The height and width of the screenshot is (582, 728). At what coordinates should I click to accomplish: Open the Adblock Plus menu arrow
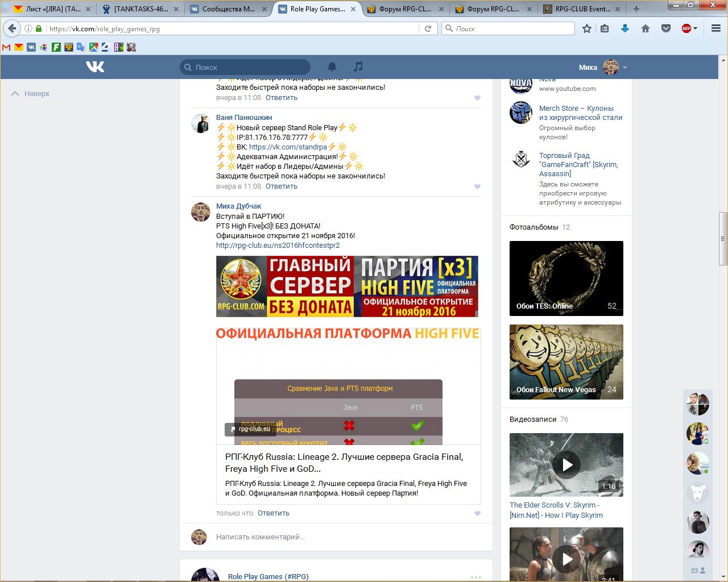695,28
